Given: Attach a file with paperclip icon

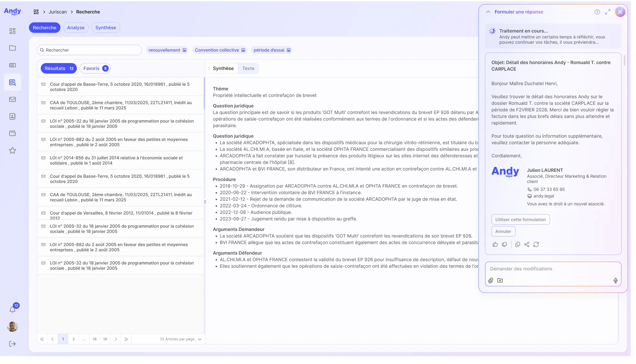Looking at the screenshot, I should click(x=490, y=281).
